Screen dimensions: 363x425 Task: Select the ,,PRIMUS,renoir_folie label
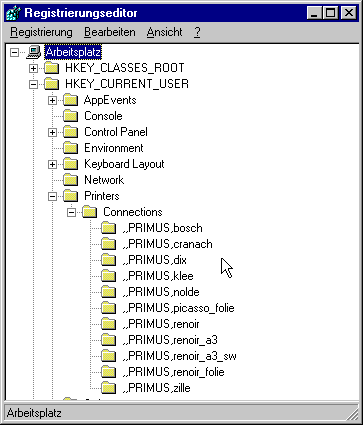[173, 372]
